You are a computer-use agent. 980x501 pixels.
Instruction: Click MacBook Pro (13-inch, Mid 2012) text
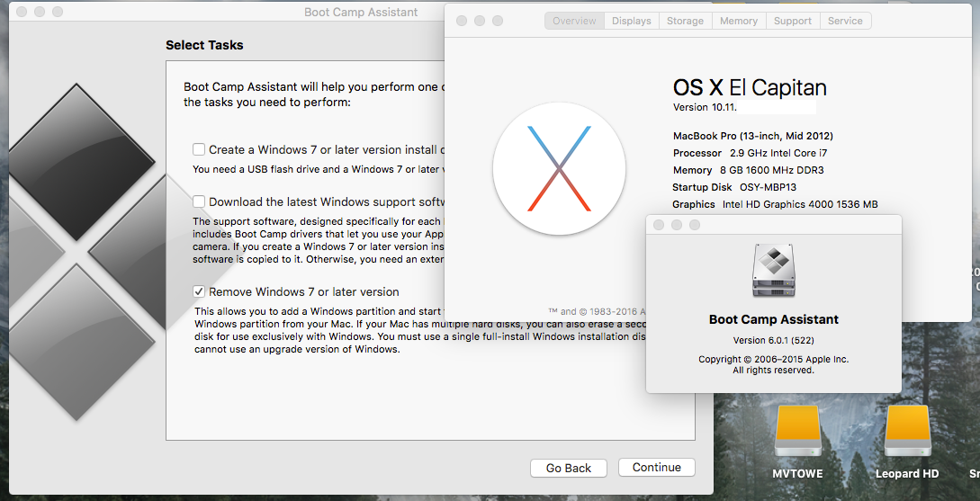[753, 136]
